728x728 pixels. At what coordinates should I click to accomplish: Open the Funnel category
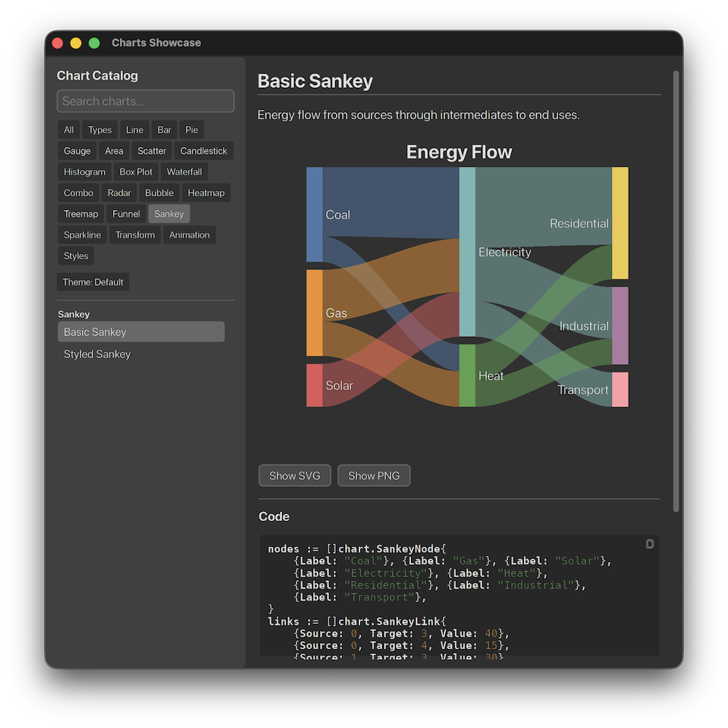[126, 214]
